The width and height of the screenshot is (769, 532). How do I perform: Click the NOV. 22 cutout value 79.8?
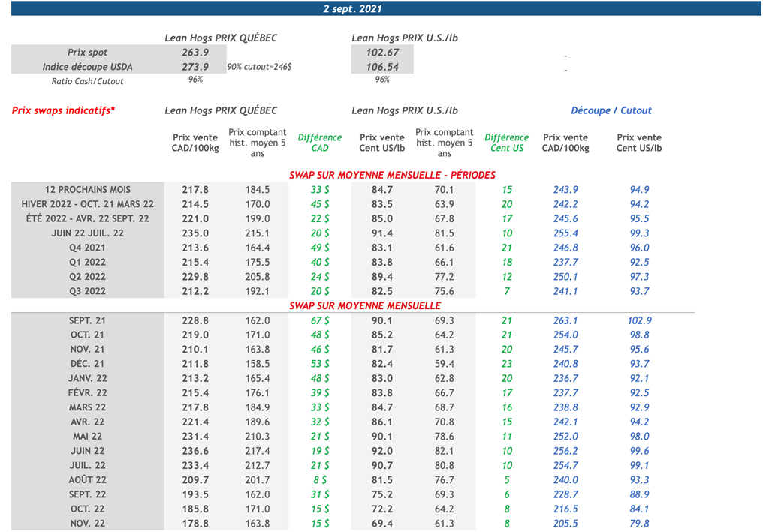pyautogui.click(x=638, y=524)
